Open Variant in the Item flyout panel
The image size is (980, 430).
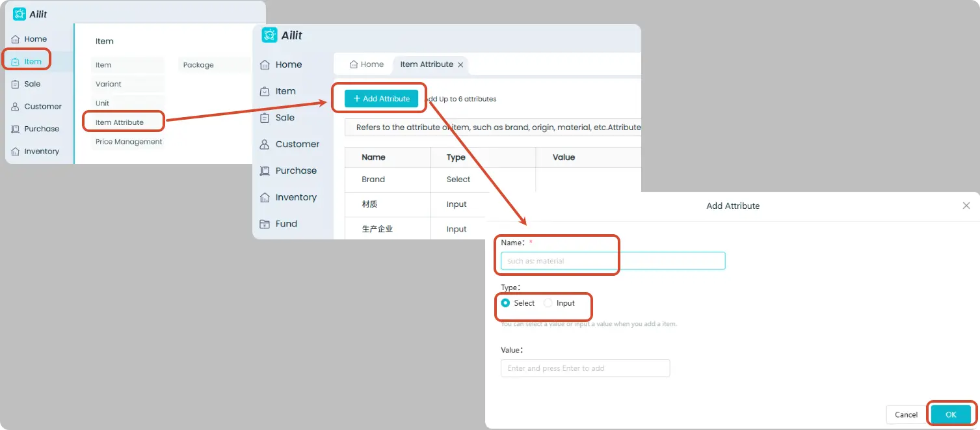pos(127,84)
